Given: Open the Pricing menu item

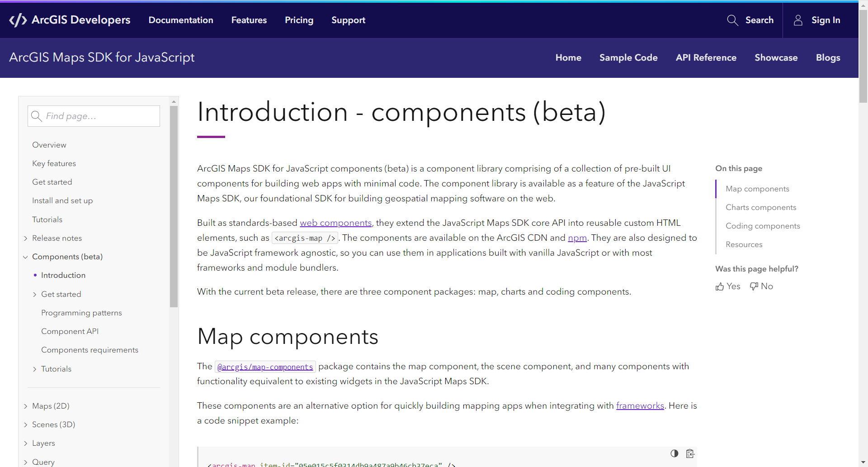Looking at the screenshot, I should click(x=299, y=20).
